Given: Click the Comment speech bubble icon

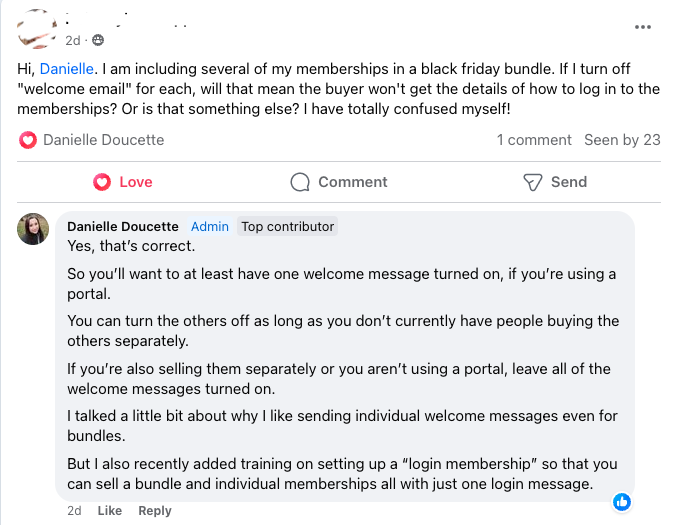Looking at the screenshot, I should coord(300,182).
